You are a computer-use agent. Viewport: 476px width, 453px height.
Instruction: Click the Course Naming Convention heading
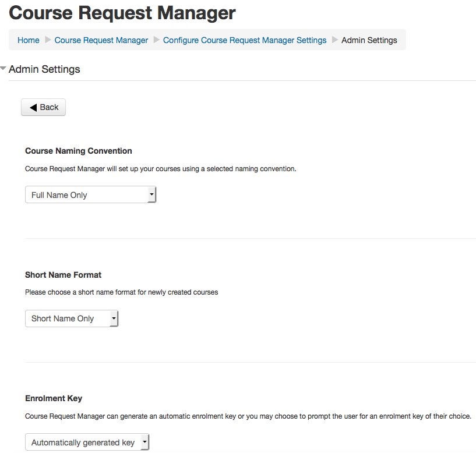[x=79, y=151]
